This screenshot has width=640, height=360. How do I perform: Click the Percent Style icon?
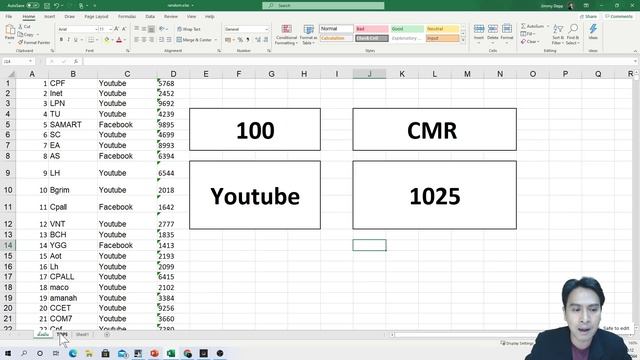tap(240, 40)
